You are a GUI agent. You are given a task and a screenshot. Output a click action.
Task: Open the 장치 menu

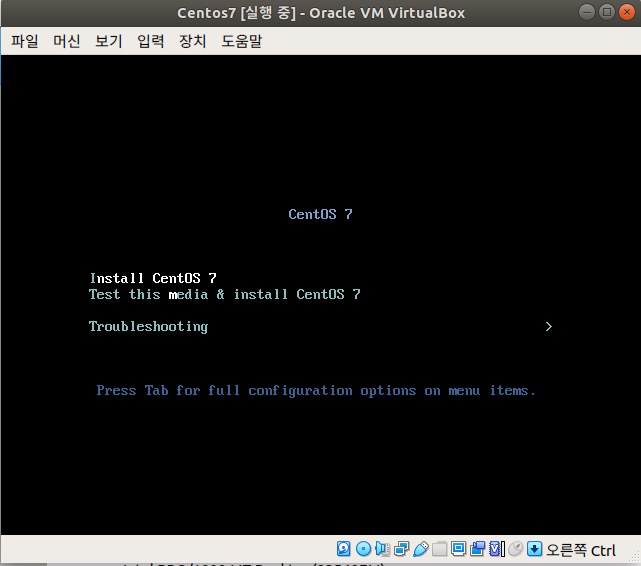tap(193, 41)
